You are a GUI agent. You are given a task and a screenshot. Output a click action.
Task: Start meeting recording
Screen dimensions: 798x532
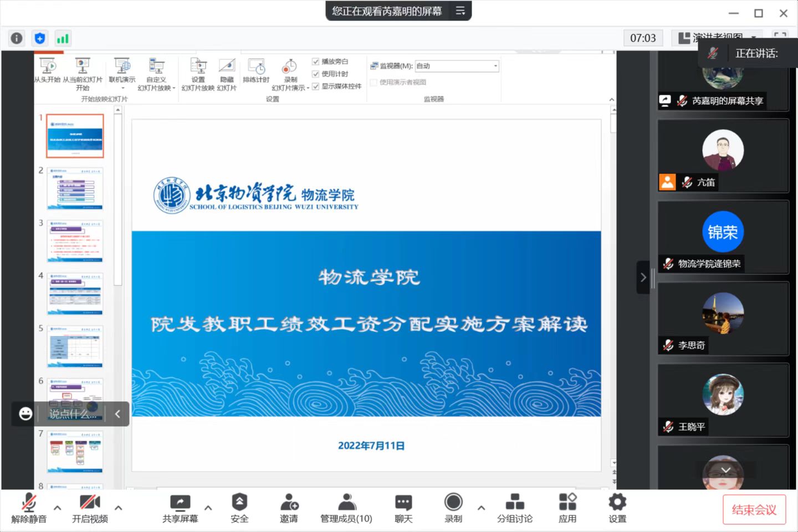(453, 508)
